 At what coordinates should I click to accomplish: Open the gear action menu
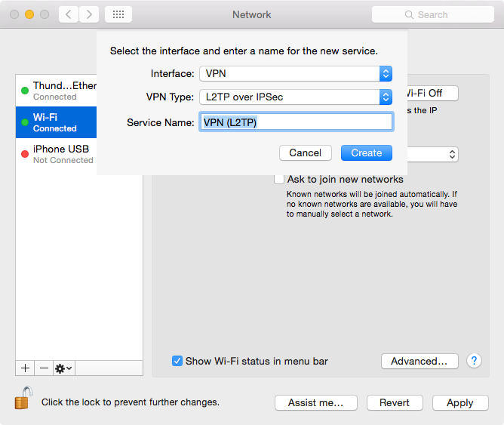point(63,368)
